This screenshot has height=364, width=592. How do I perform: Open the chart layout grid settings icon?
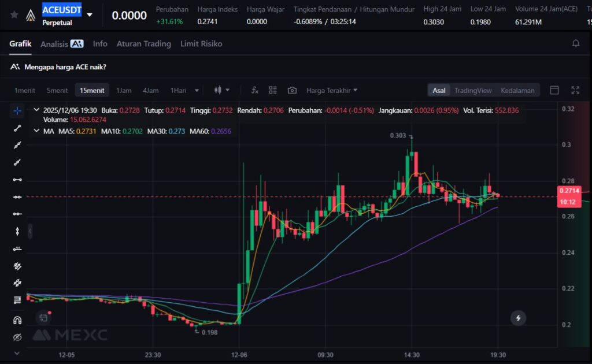pos(273,90)
